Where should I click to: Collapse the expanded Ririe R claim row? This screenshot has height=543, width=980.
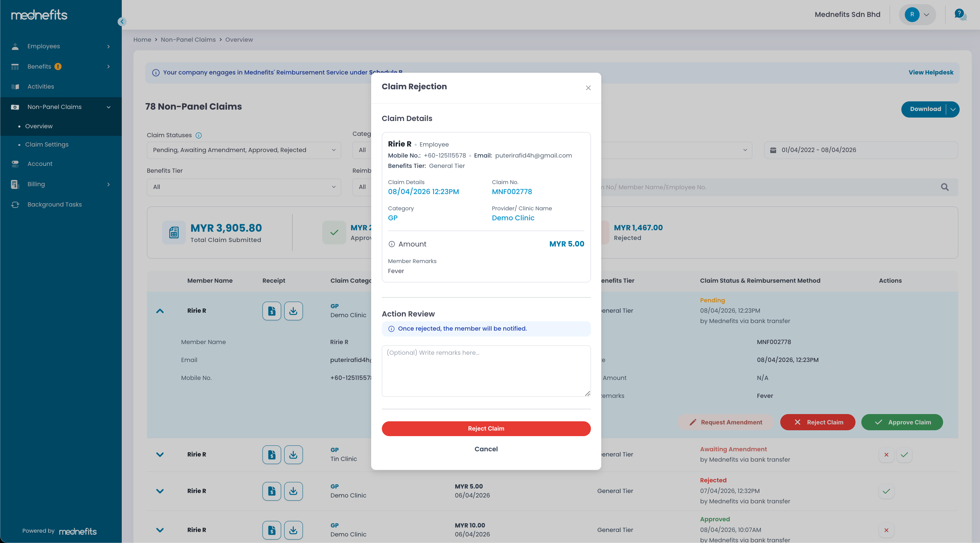pyautogui.click(x=160, y=311)
